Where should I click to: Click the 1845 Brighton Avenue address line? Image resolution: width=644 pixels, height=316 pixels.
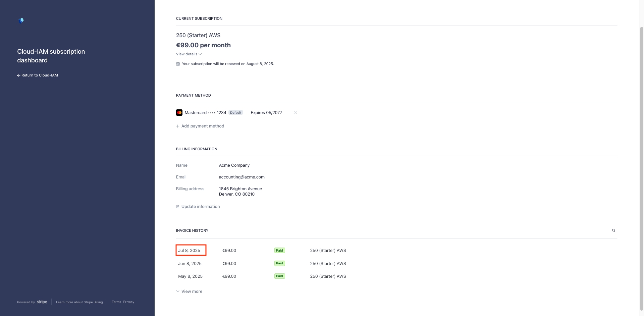tap(240, 189)
